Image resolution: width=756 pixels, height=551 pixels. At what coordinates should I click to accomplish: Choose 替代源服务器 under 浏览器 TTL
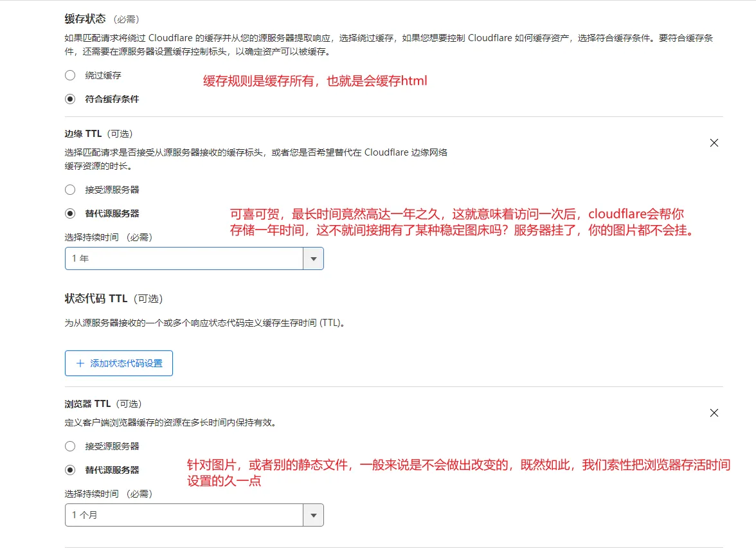click(x=71, y=469)
